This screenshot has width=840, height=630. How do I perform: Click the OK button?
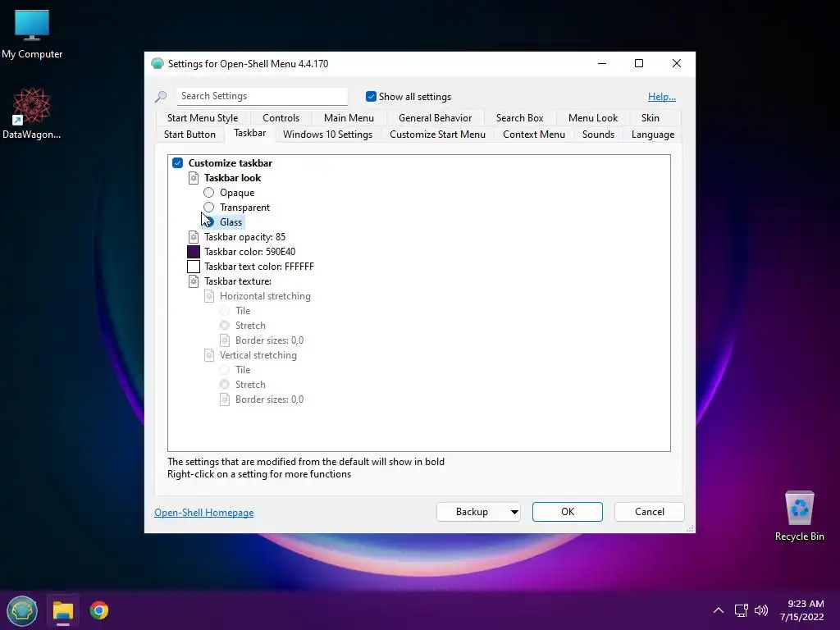[568, 512]
